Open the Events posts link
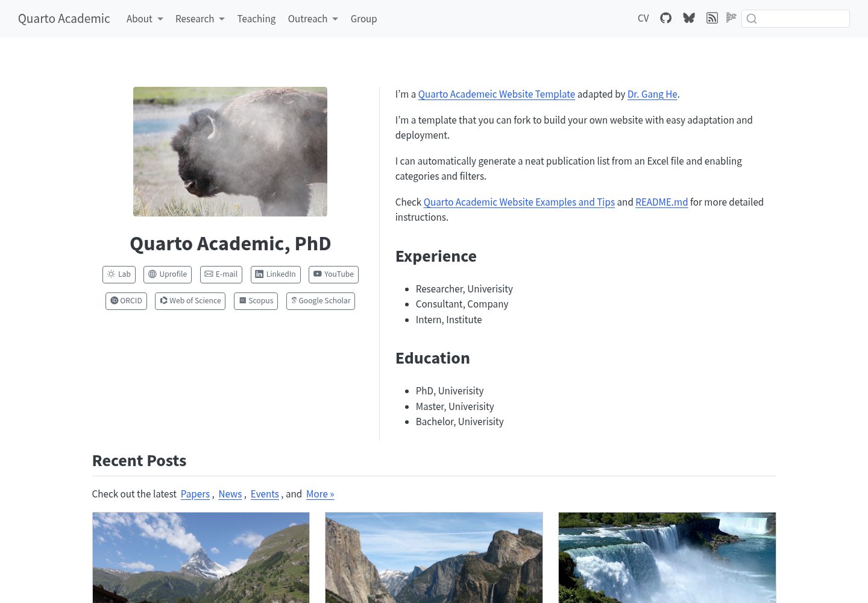Image resolution: width=868 pixels, height=603 pixels. tap(265, 494)
